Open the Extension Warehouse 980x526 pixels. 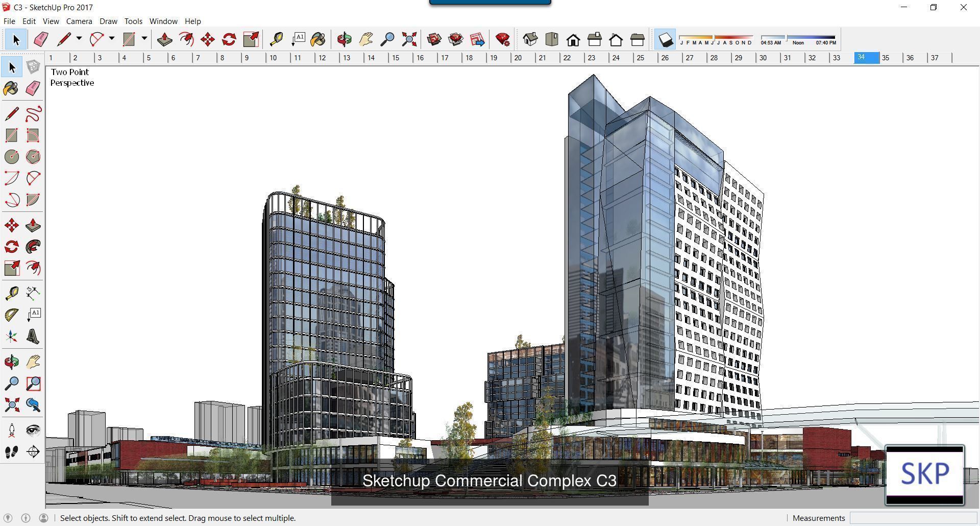(x=456, y=39)
